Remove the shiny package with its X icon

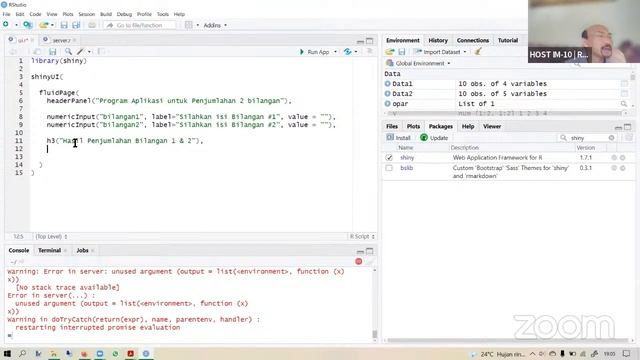622,158
